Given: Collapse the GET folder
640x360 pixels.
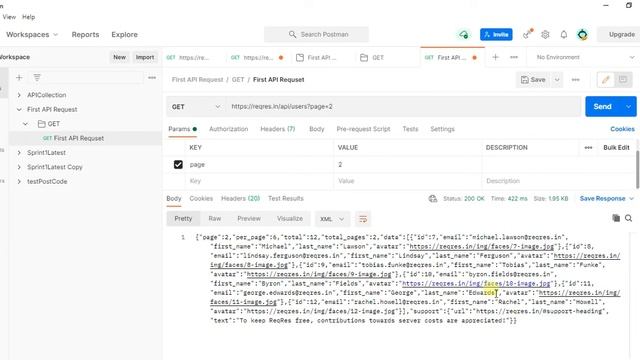Looking at the screenshot, I should pyautogui.click(x=25, y=124).
